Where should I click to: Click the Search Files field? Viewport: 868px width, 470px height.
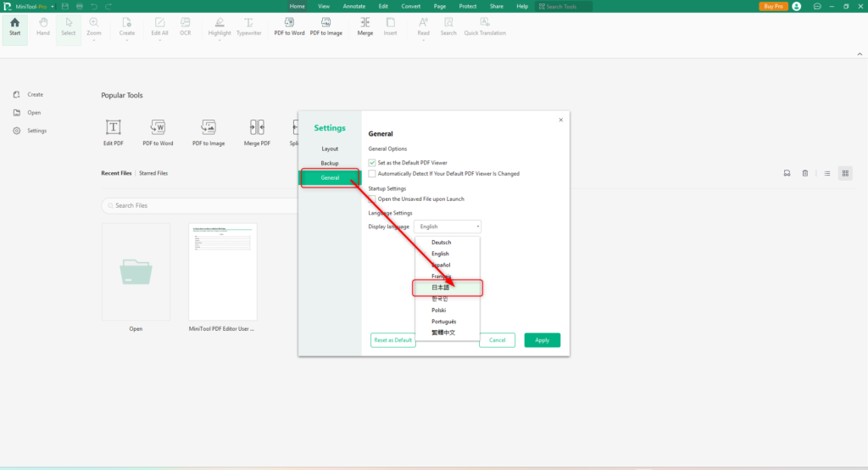pos(199,205)
